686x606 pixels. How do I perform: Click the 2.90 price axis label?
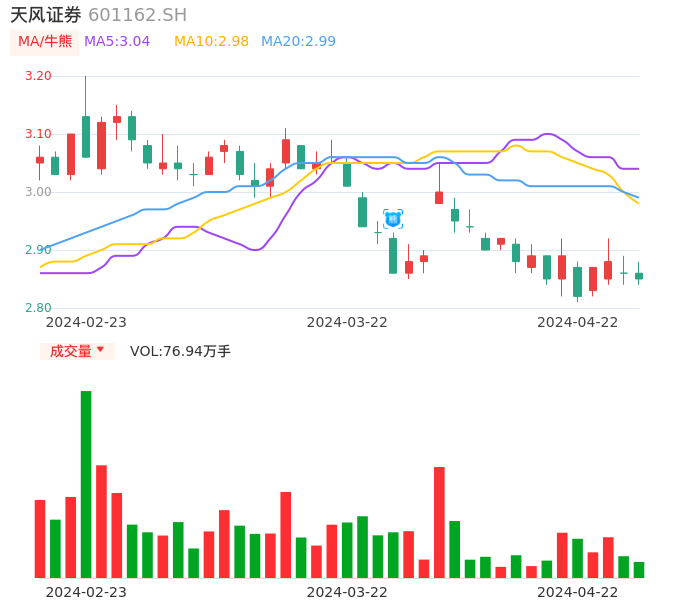click(38, 250)
